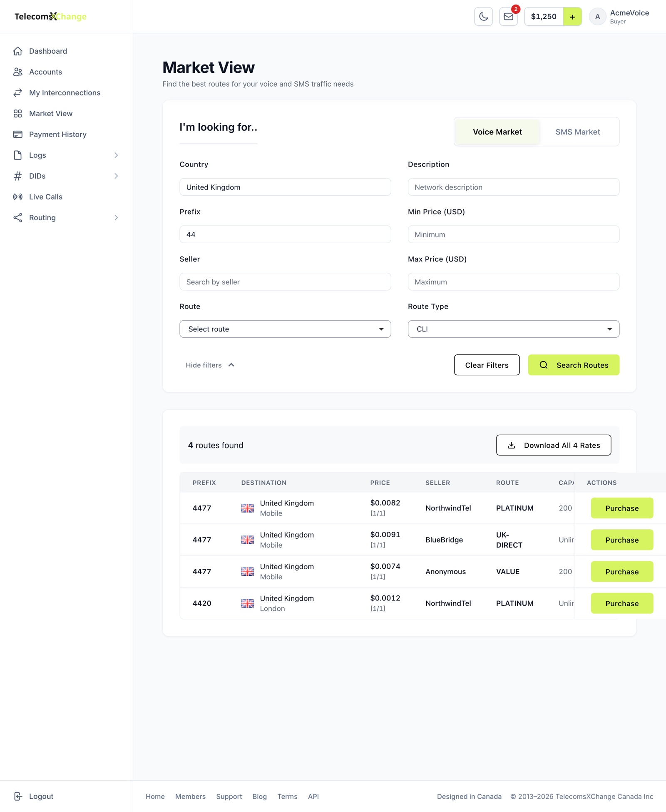The image size is (666, 812).
Task: Click the UK flag in the London row
Action: tap(247, 603)
